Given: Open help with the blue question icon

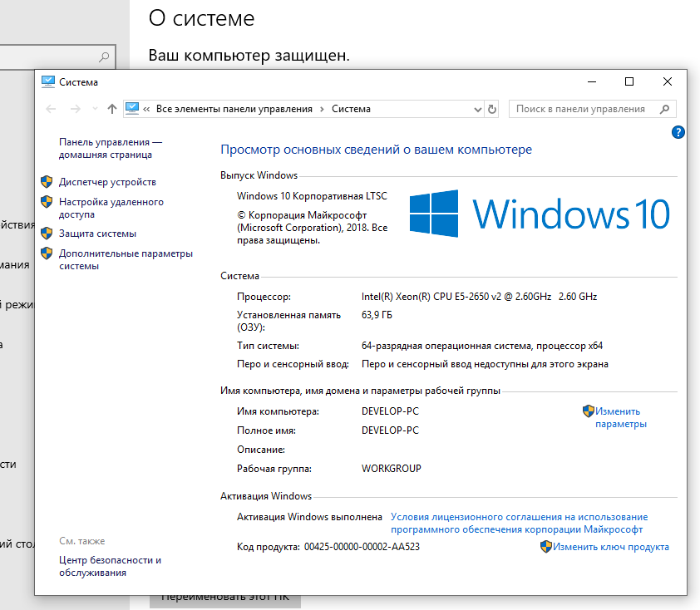Looking at the screenshot, I should (678, 132).
